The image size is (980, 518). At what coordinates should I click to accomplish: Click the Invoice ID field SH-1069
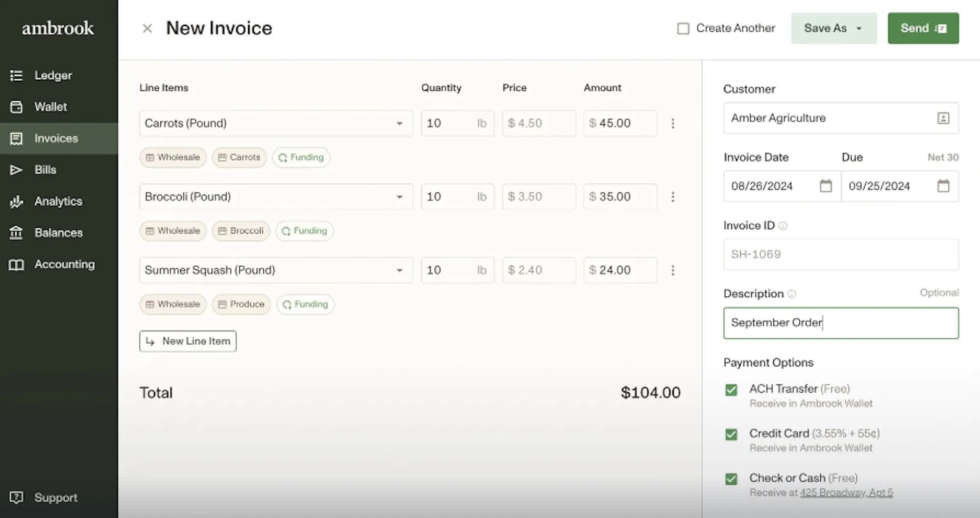(841, 254)
